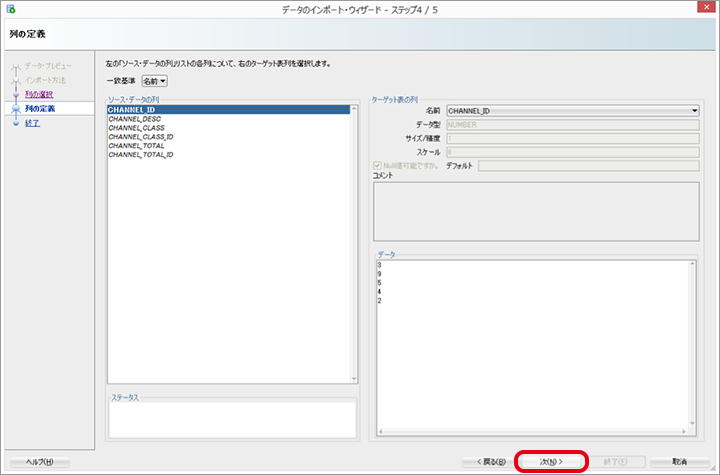Select CHANNEL_TOTAL source column
The height and width of the screenshot is (475, 720).
pyautogui.click(x=137, y=146)
